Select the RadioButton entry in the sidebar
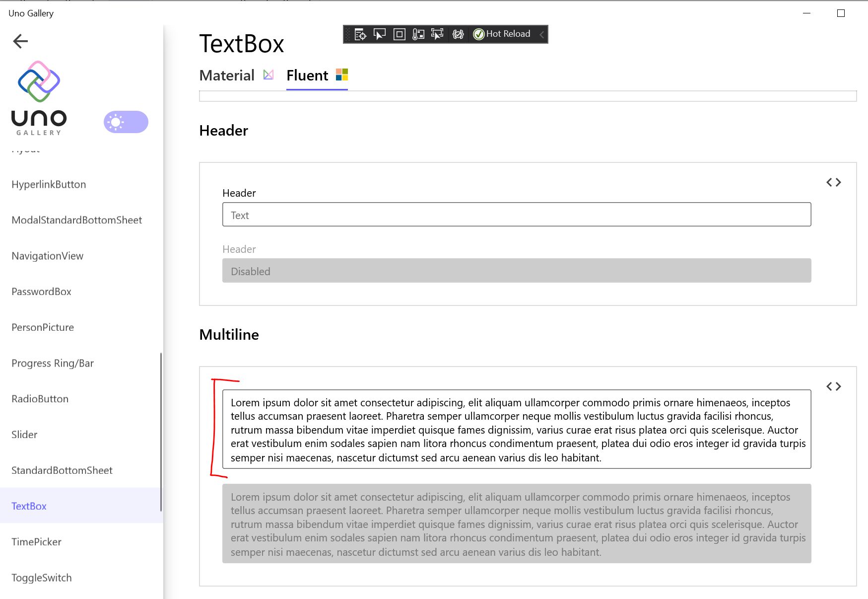Image resolution: width=868 pixels, height=599 pixels. point(40,399)
